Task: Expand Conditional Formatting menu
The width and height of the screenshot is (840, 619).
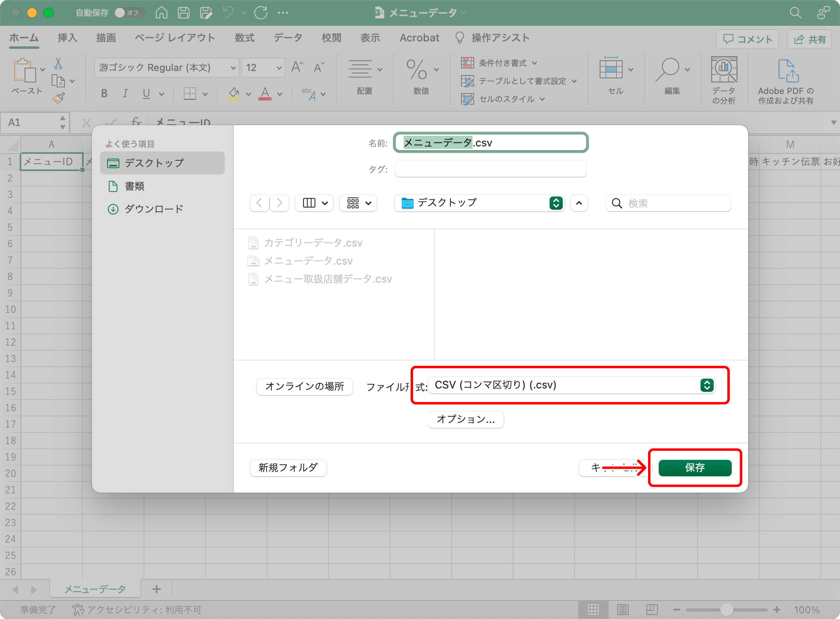Action: (x=535, y=63)
